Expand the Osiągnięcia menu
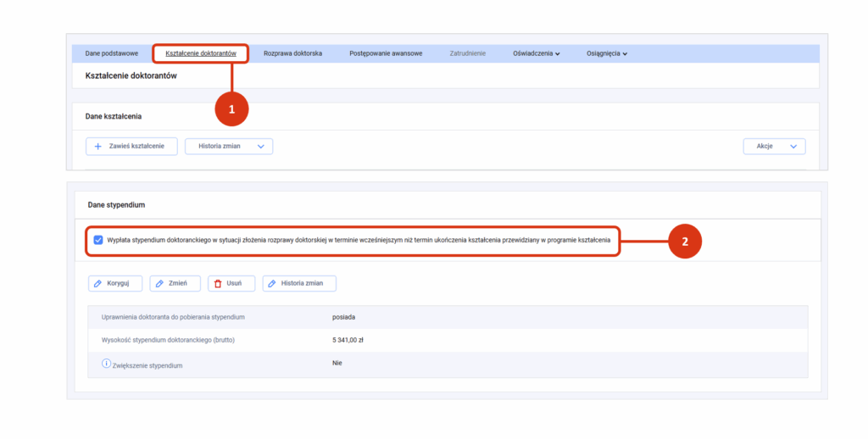Screen dimensions: 868x439 point(606,53)
